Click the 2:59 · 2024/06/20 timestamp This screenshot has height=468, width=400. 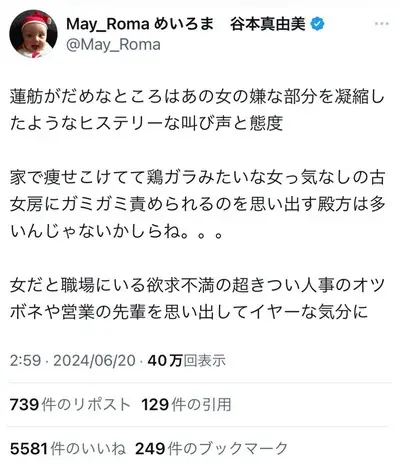(73, 361)
